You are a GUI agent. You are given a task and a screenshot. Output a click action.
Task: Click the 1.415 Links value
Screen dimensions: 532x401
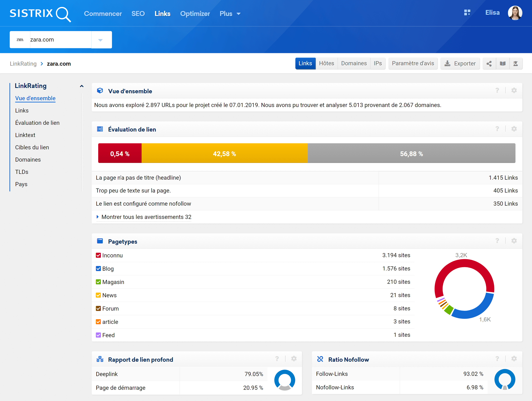[503, 178]
